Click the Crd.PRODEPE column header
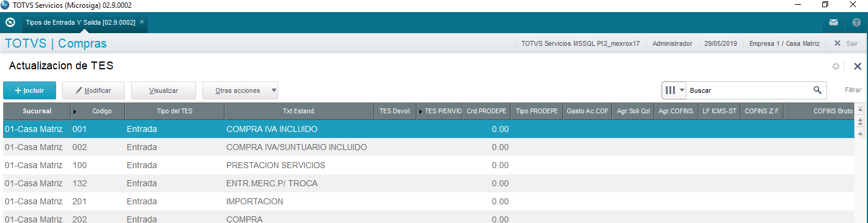 pyautogui.click(x=487, y=111)
